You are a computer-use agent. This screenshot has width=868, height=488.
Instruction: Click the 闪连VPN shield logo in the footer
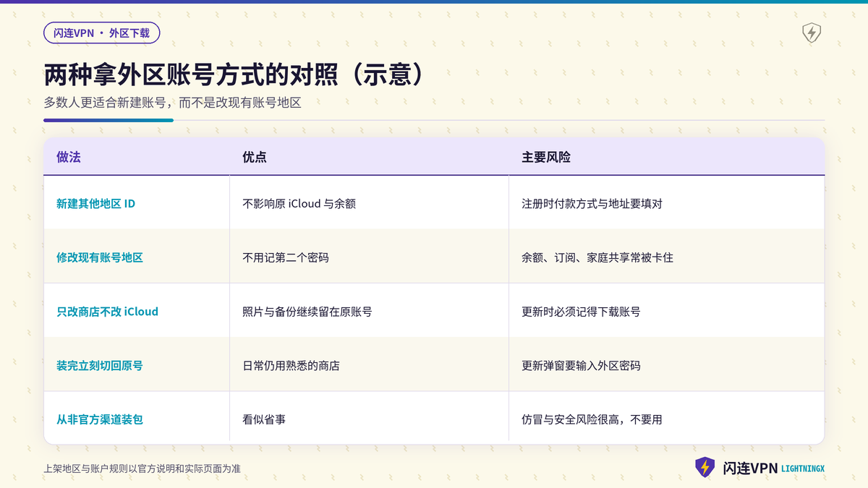pyautogui.click(x=705, y=468)
